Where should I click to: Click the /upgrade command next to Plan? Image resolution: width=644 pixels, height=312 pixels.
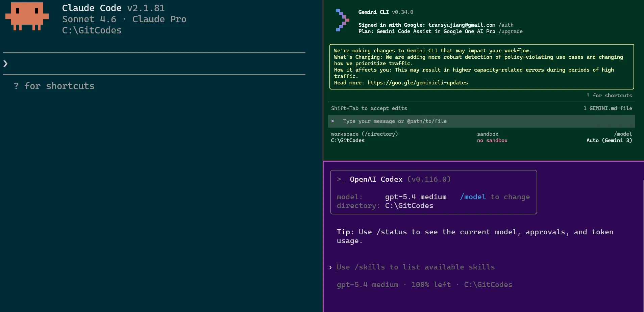pos(511,31)
